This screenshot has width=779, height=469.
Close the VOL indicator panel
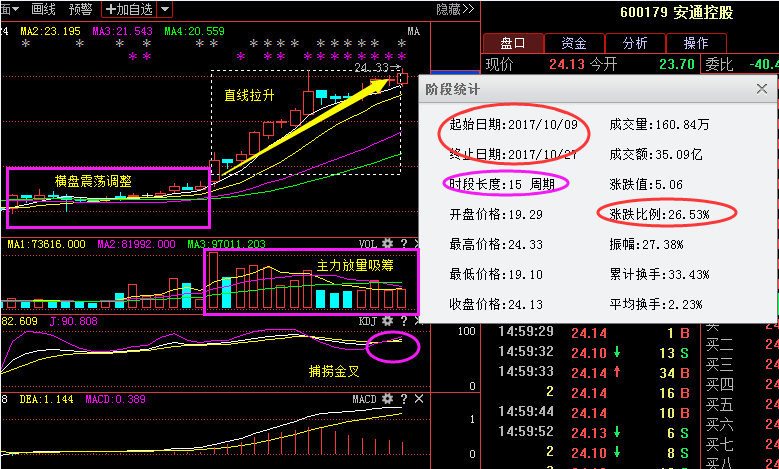click(417, 244)
